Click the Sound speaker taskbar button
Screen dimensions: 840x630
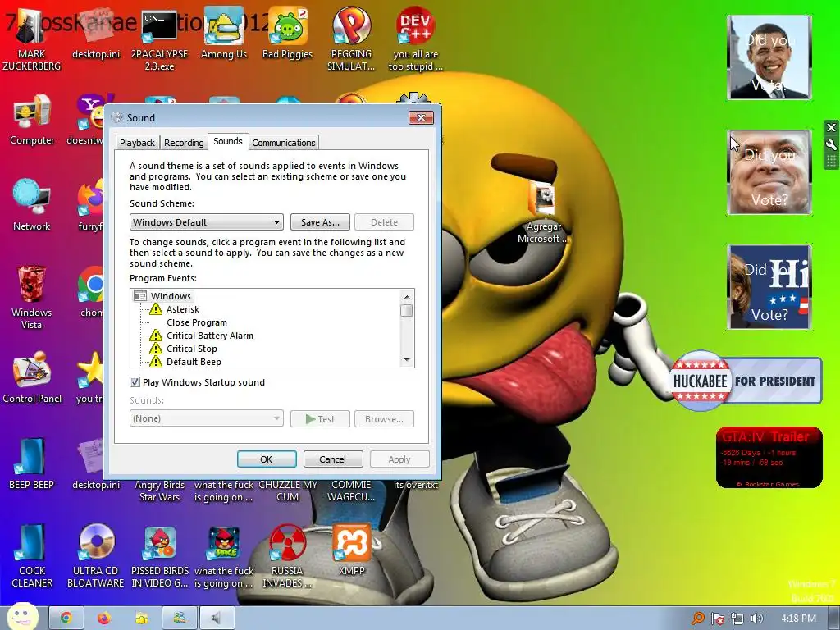click(x=217, y=619)
